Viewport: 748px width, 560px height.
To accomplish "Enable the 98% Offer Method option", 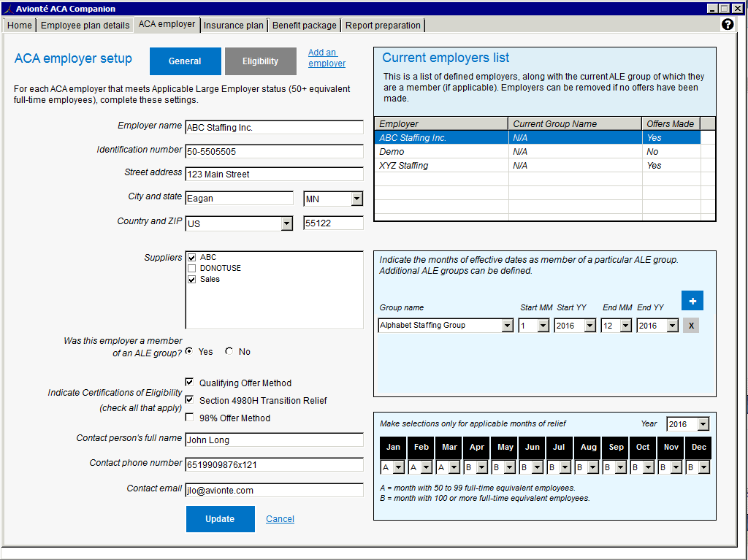I will [x=189, y=416].
